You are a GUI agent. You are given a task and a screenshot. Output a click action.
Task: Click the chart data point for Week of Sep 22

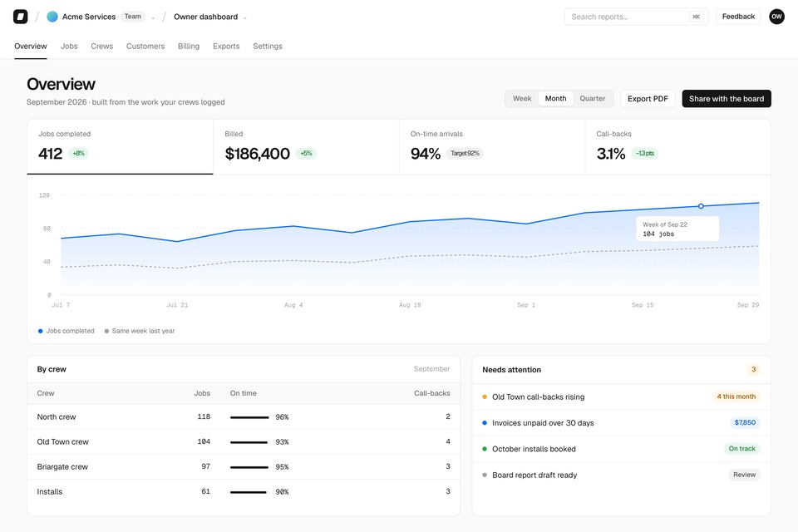(701, 206)
